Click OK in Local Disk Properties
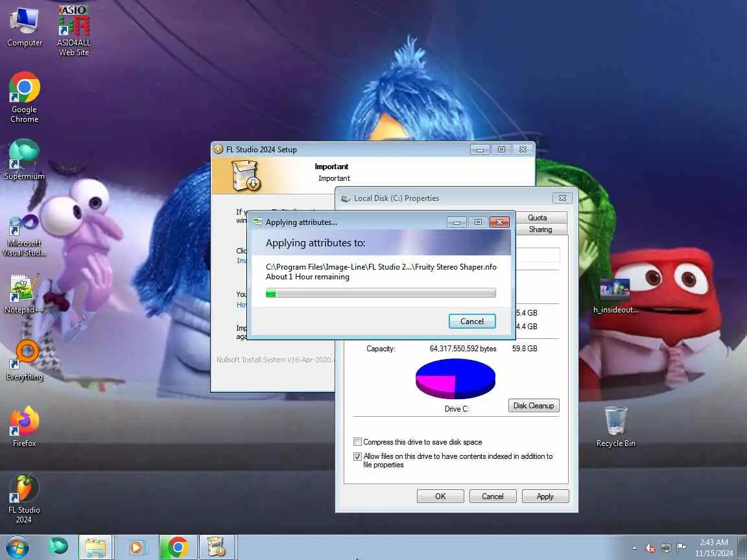The image size is (747, 560). tap(440, 496)
